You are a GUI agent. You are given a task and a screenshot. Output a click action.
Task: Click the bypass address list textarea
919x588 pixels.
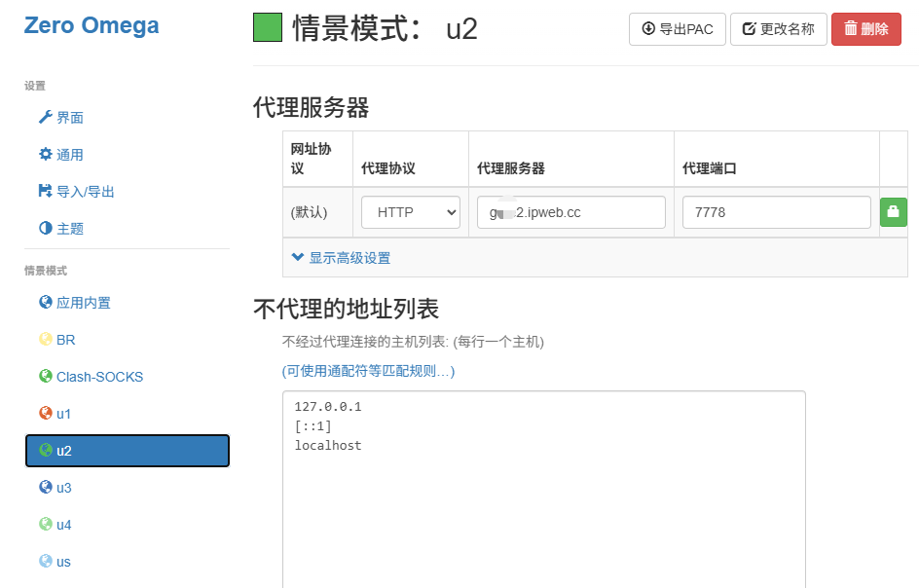[544, 490]
